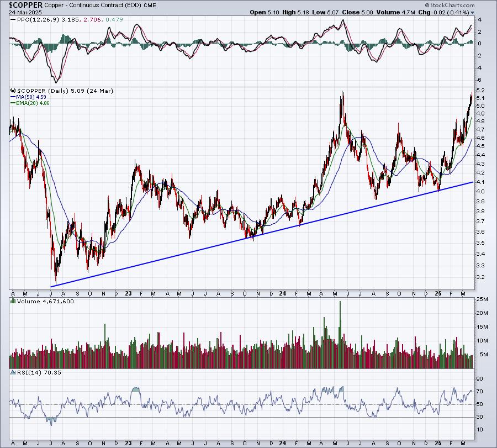This screenshot has width=497, height=448.
Task: Click the Volume 4,671,600 label
Action: 45,301
